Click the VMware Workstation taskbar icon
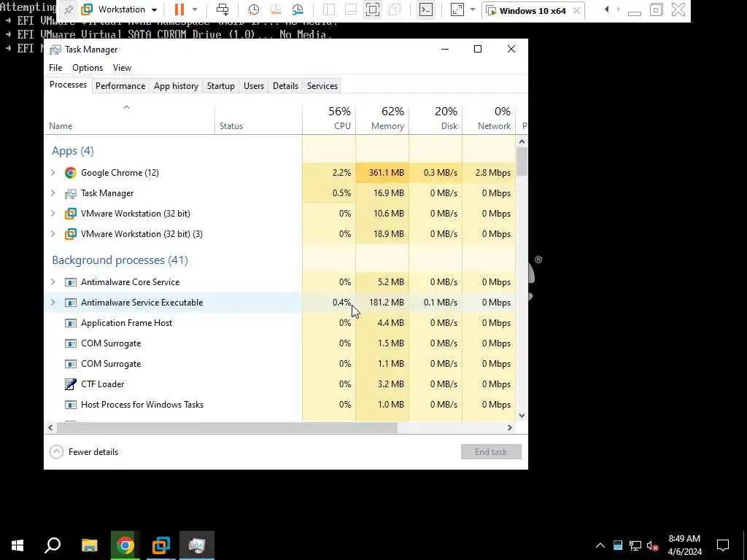747x560 pixels. (161, 545)
